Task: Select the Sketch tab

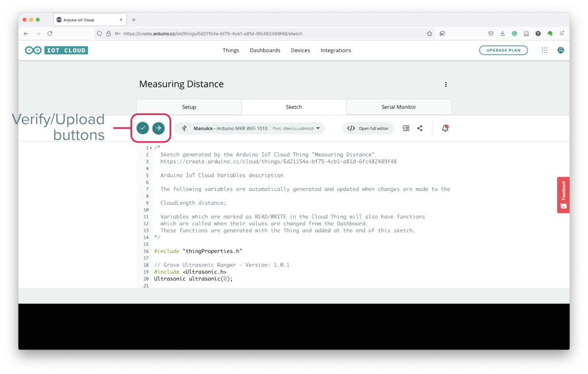Action: coord(293,107)
